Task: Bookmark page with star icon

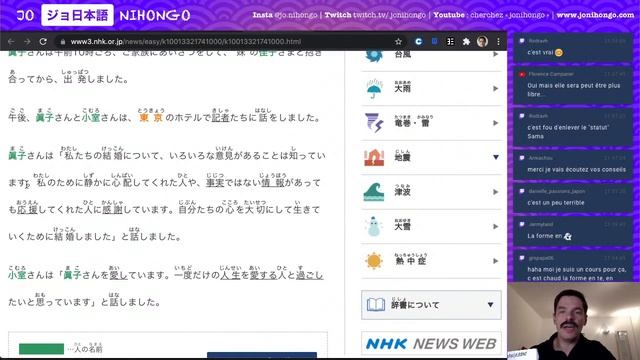Action: (398, 42)
